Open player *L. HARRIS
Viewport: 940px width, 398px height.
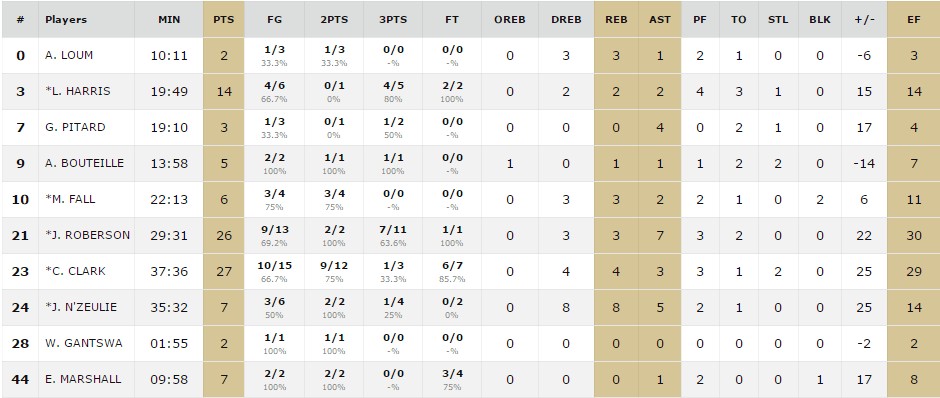[x=78, y=91]
